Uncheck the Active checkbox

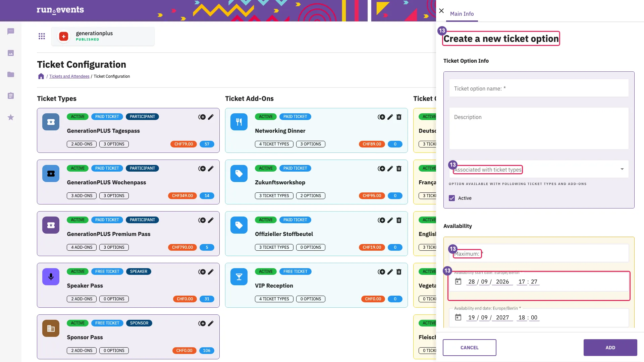(452, 198)
